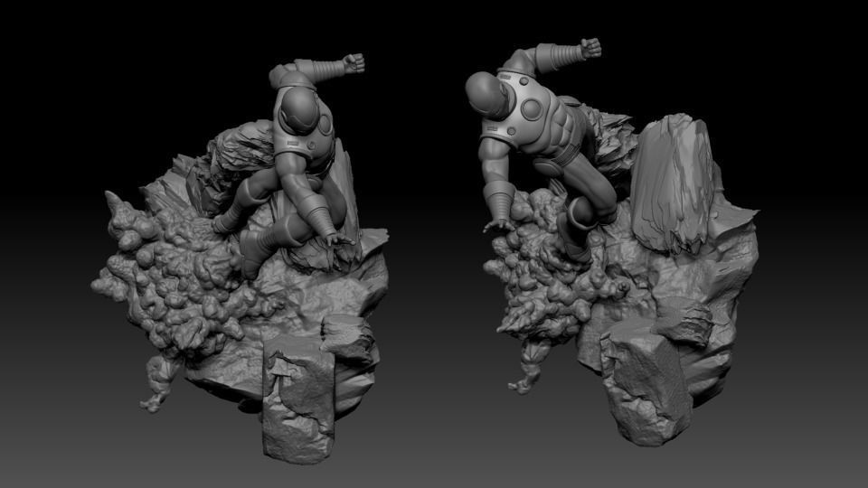
Task: Select the left sculpted figure model
Action: (x=241, y=258)
